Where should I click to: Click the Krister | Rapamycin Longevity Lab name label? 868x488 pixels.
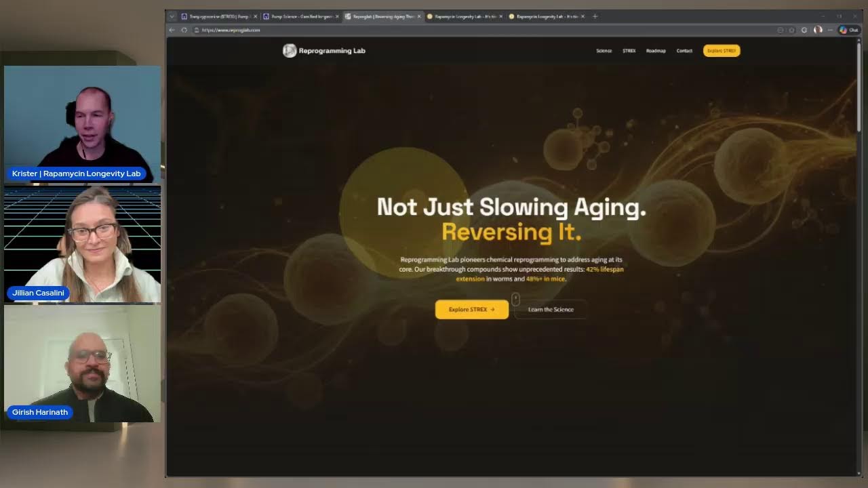(x=76, y=174)
